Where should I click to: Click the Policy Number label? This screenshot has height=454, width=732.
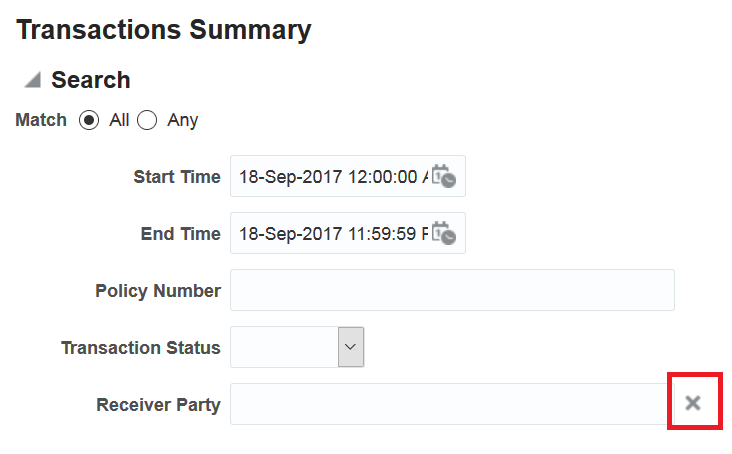(158, 291)
